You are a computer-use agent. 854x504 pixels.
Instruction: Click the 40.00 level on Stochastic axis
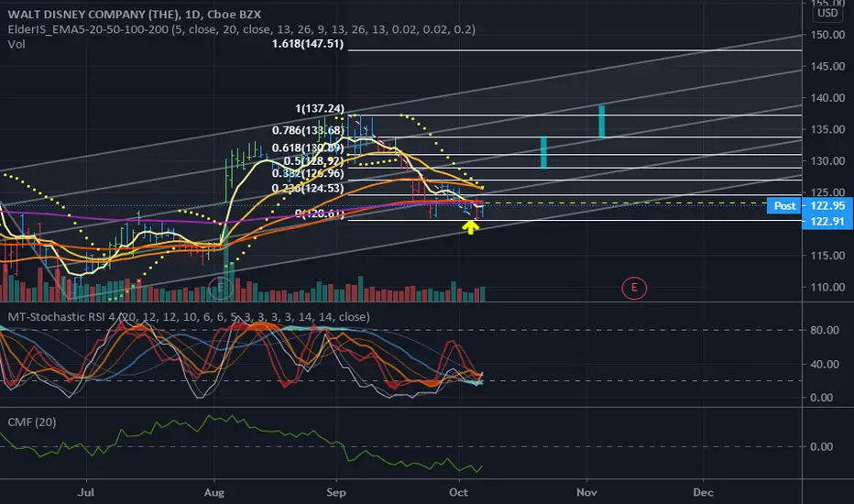pyautogui.click(x=825, y=364)
